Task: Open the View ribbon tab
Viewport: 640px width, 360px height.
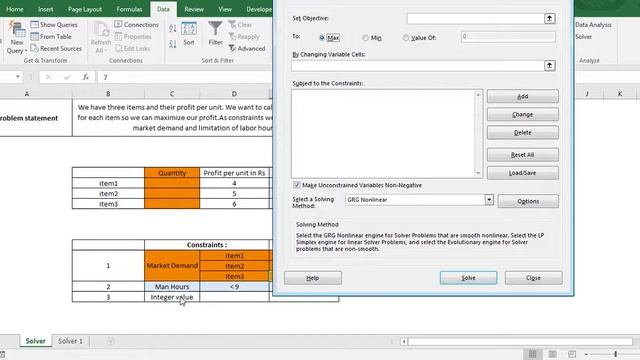Action: (x=225, y=9)
